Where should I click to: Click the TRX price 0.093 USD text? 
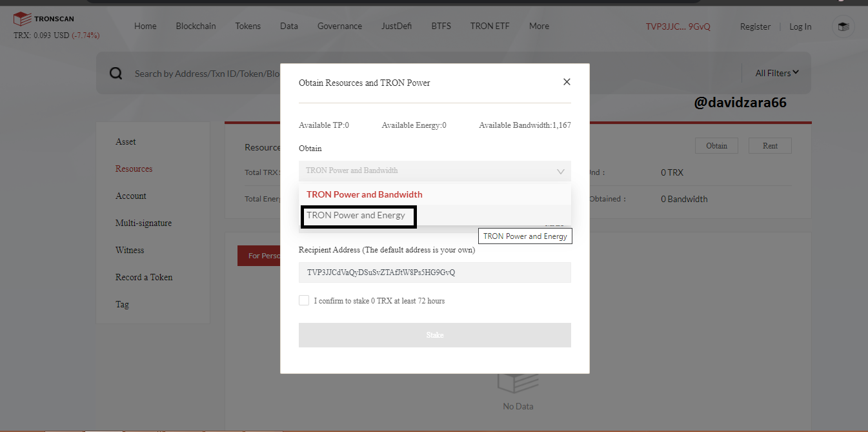[41, 35]
